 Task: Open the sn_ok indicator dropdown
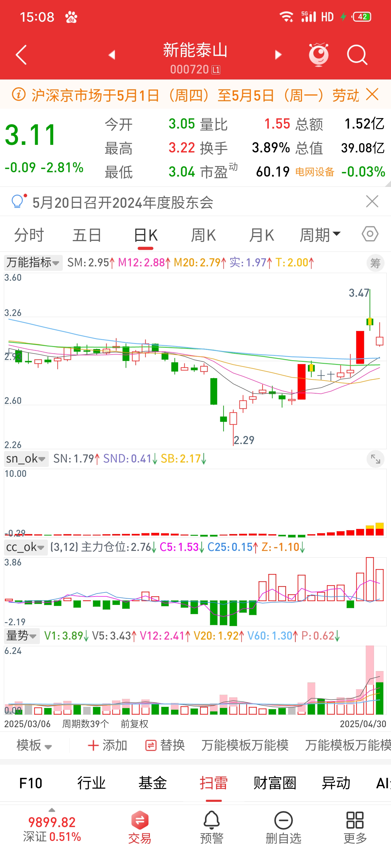tap(26, 459)
